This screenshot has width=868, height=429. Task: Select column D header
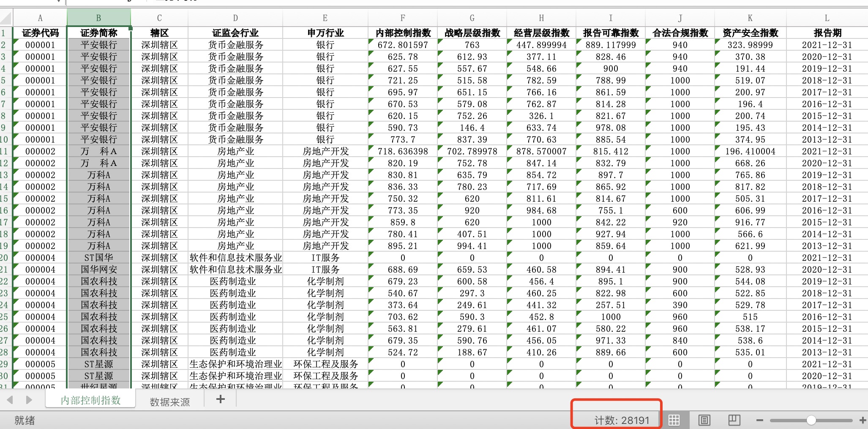coord(235,18)
